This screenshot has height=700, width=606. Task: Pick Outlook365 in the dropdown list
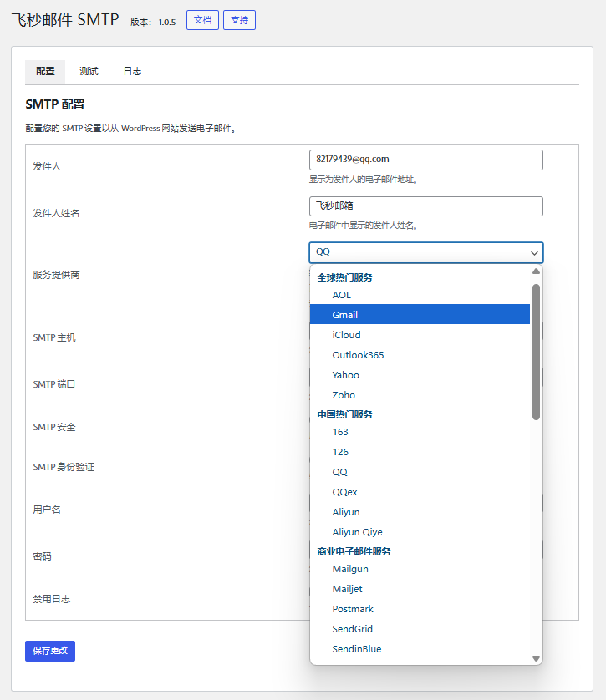(420, 355)
